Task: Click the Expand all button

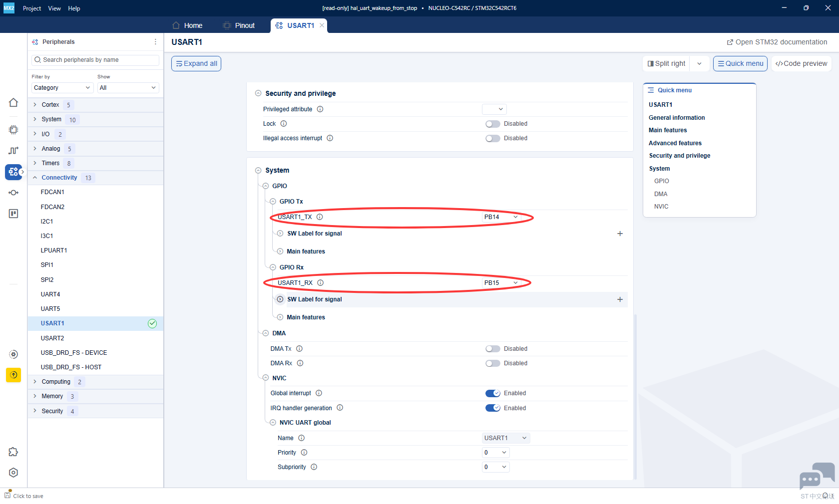Action: coord(196,64)
